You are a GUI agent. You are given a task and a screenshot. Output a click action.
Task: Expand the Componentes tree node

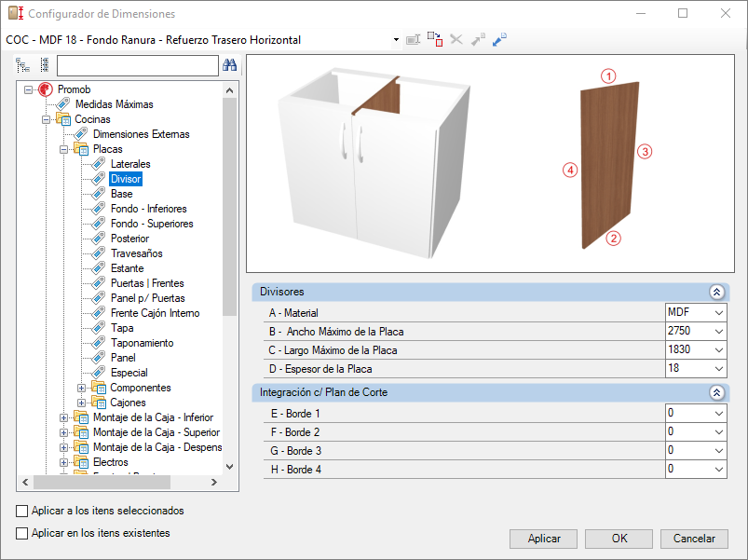pos(82,388)
